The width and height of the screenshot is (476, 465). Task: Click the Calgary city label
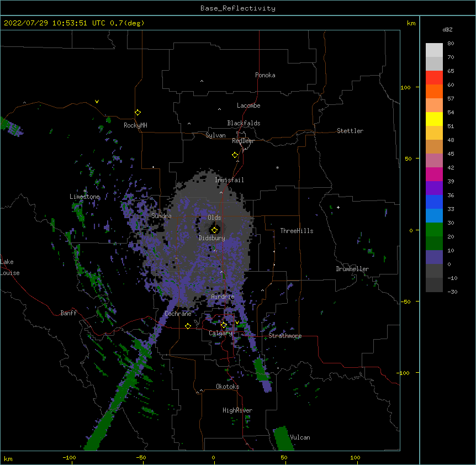[220, 333]
